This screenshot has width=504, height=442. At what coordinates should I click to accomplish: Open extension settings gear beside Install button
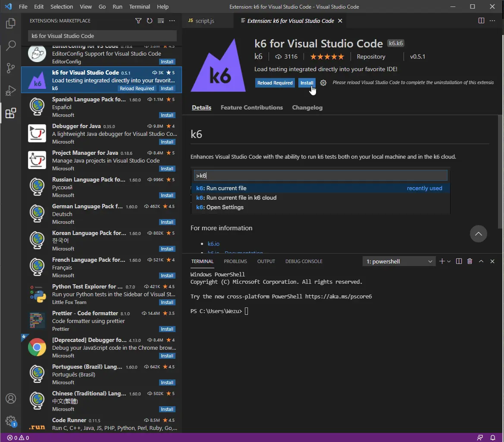click(323, 83)
